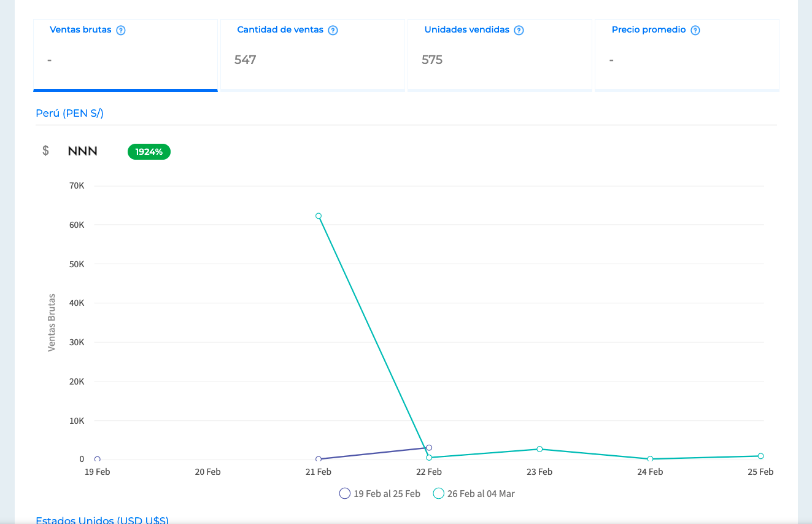This screenshot has height=524, width=812.
Task: Click the purple data point at 21 Feb
Action: 319,459
